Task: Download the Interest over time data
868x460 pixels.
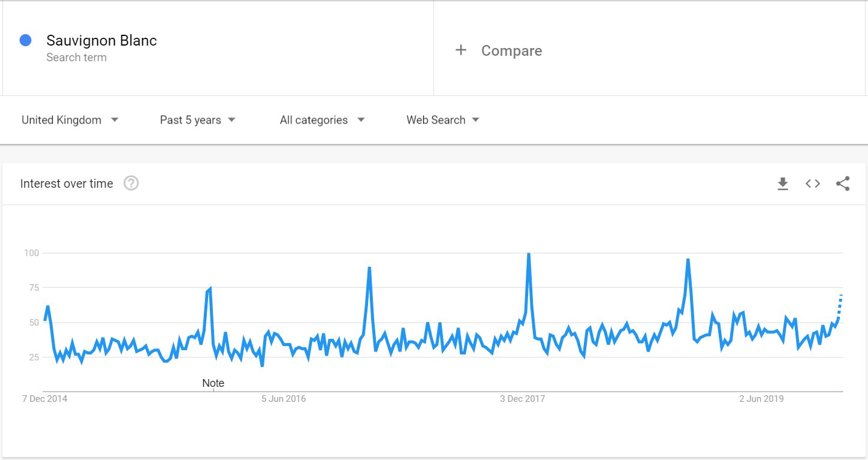Action: pos(782,184)
